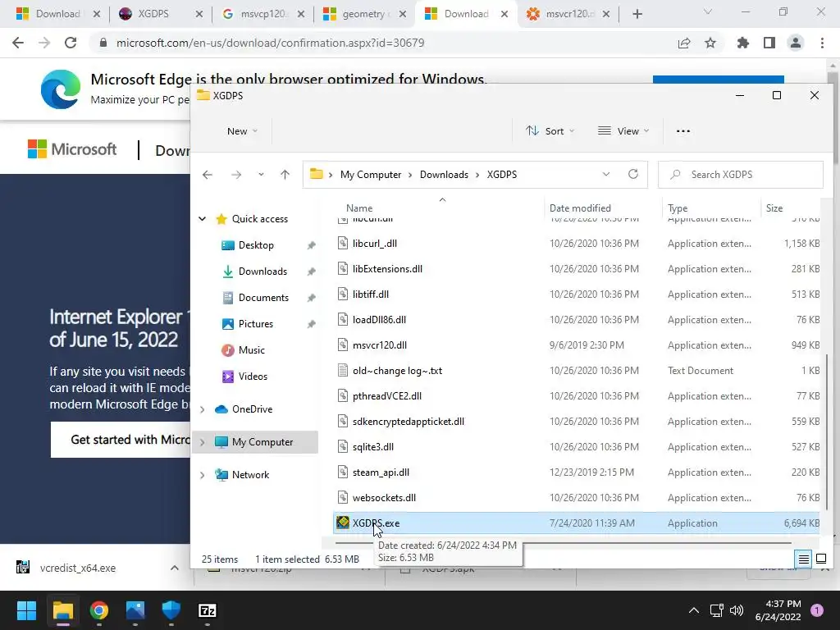Open the taskbar clock and date

click(x=778, y=610)
